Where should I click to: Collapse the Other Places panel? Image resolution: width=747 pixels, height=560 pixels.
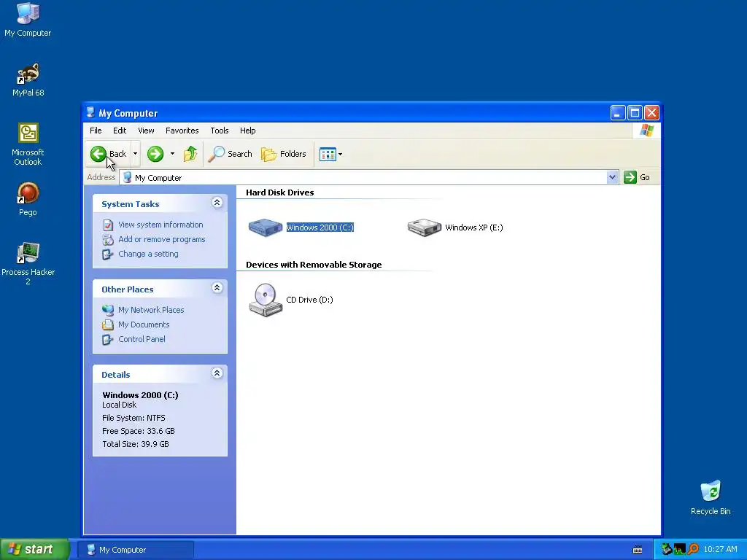[x=217, y=288]
